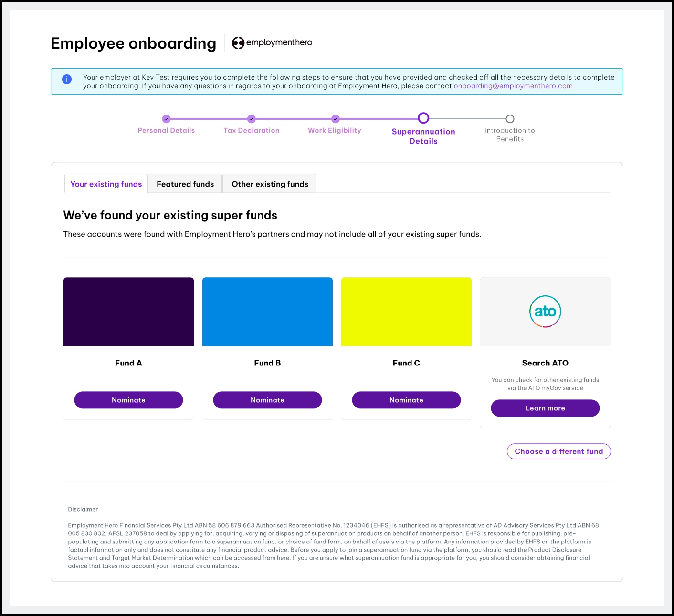Switch to the Featured funds tab

[x=185, y=184]
